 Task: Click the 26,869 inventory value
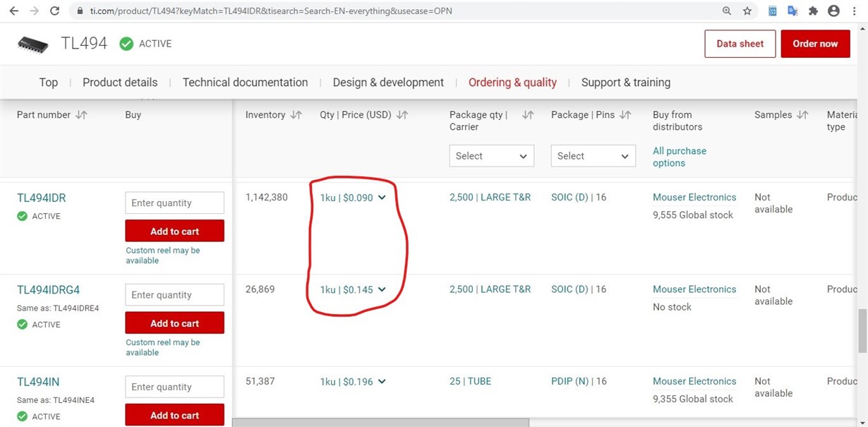click(x=260, y=289)
